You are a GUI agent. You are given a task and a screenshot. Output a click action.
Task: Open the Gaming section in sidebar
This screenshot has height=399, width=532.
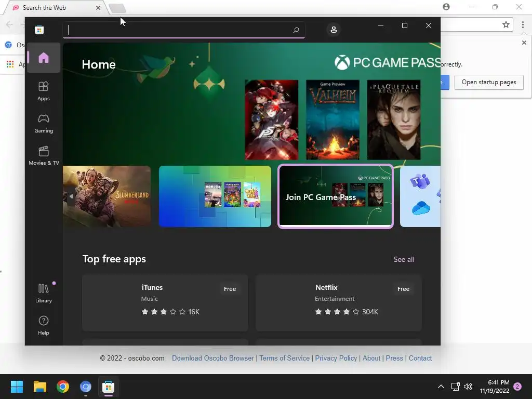[x=44, y=124]
